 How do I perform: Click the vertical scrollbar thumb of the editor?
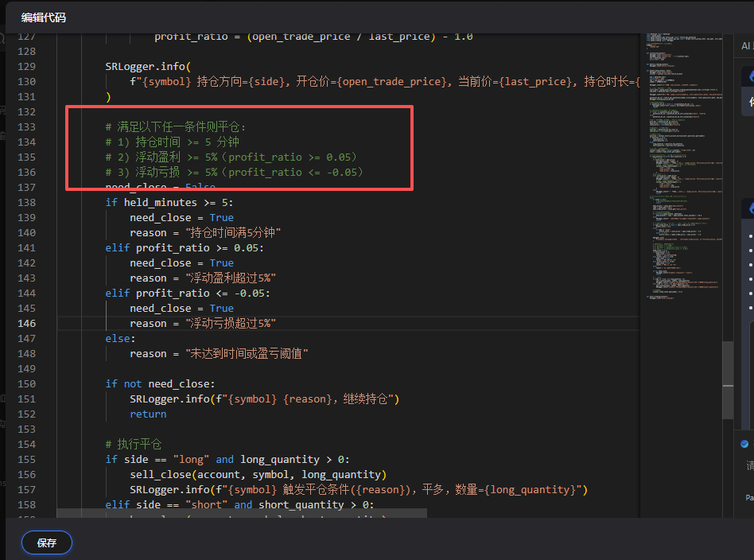tap(728, 379)
